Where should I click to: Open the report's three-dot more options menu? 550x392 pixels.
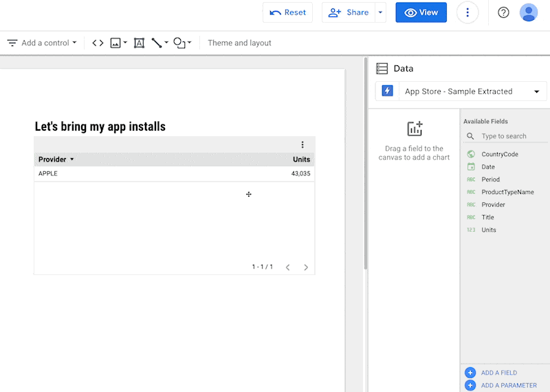pyautogui.click(x=467, y=12)
